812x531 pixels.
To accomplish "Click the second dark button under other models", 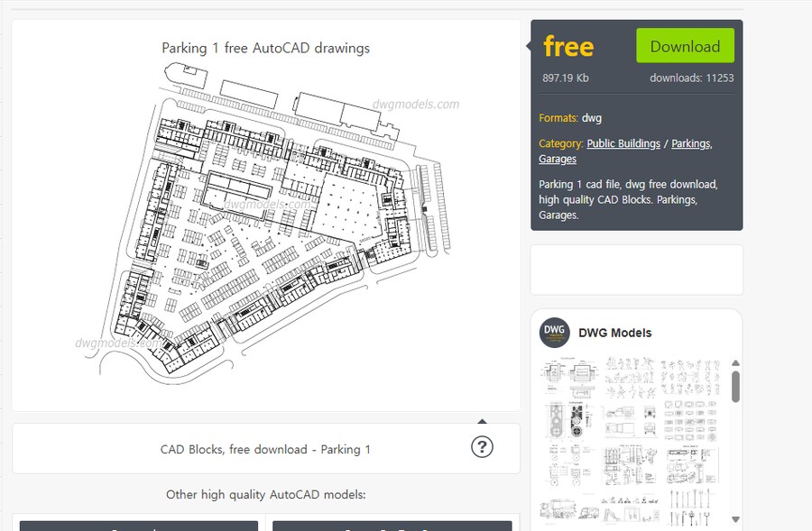I will pos(392,526).
